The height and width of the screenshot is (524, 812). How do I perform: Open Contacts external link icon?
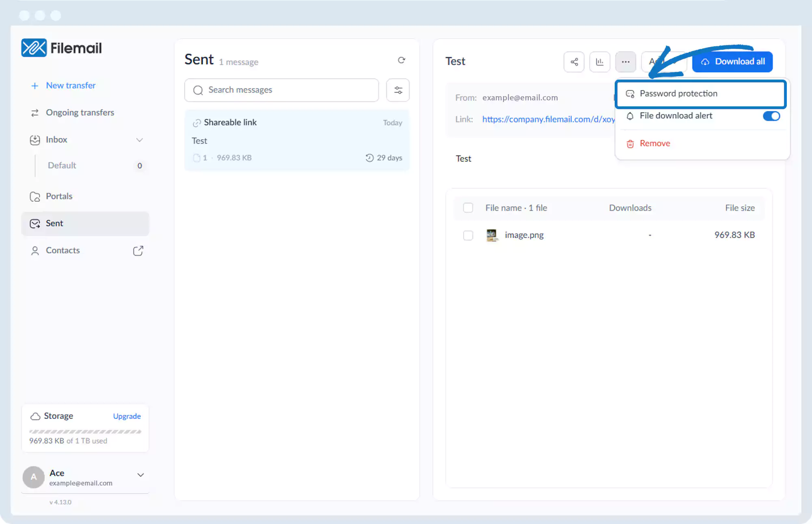pos(138,250)
